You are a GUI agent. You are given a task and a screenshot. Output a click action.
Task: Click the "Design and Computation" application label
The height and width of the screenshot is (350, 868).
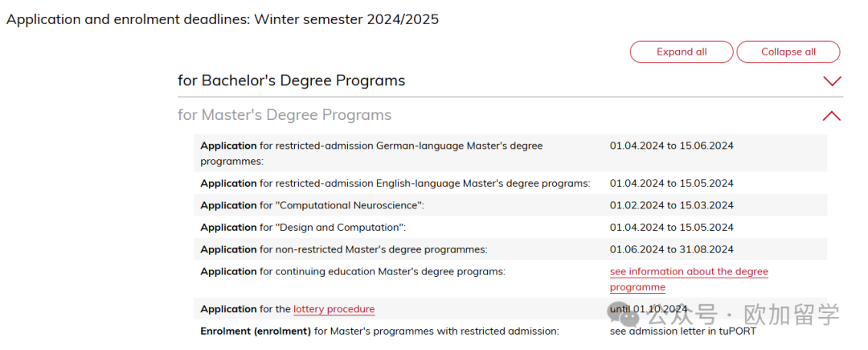click(303, 228)
